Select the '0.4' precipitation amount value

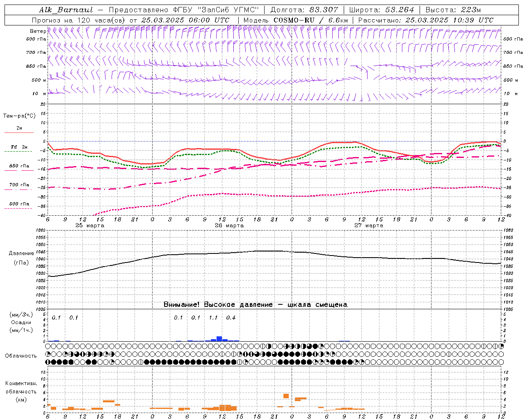[x=231, y=317]
